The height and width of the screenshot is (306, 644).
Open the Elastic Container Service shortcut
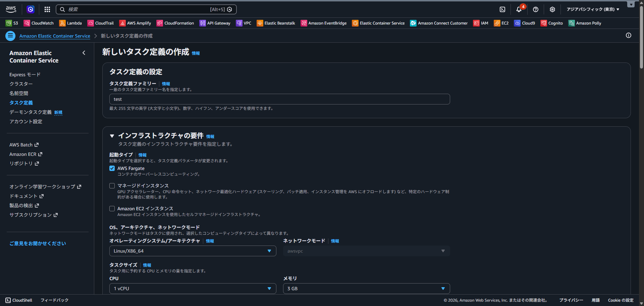click(378, 23)
